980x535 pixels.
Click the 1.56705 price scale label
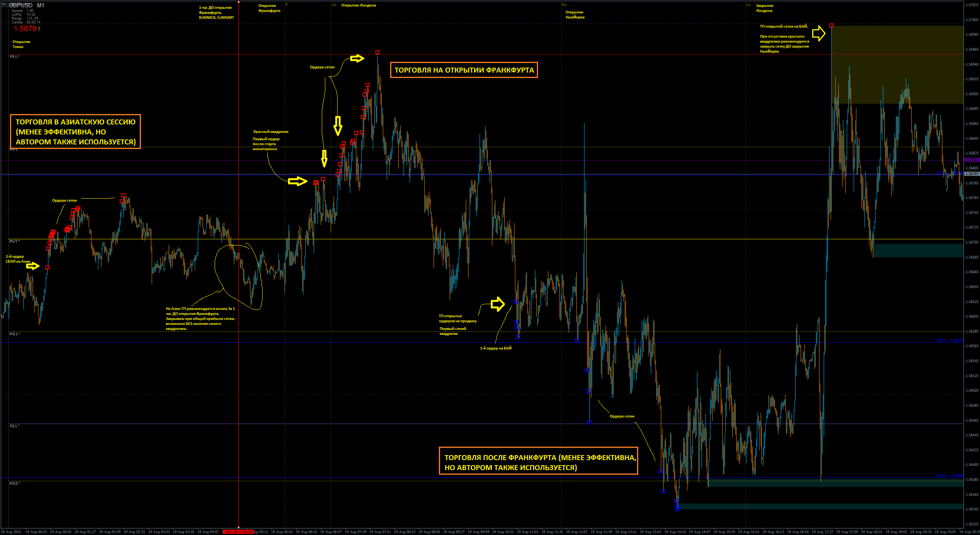click(972, 242)
